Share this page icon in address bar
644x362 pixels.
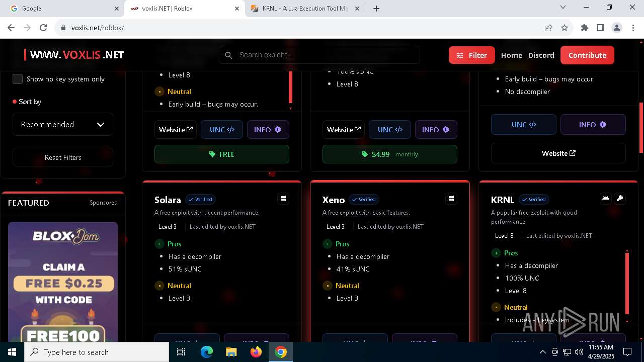(548, 28)
